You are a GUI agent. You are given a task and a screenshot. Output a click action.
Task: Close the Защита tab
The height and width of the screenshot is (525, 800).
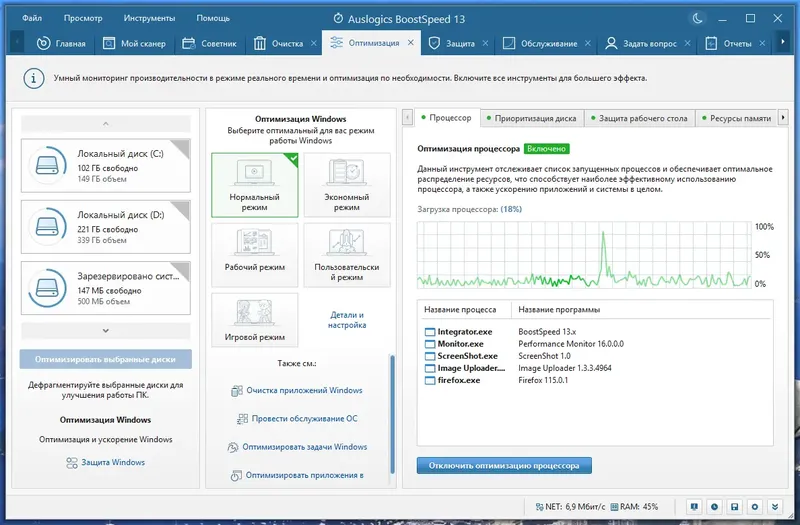[x=485, y=43]
